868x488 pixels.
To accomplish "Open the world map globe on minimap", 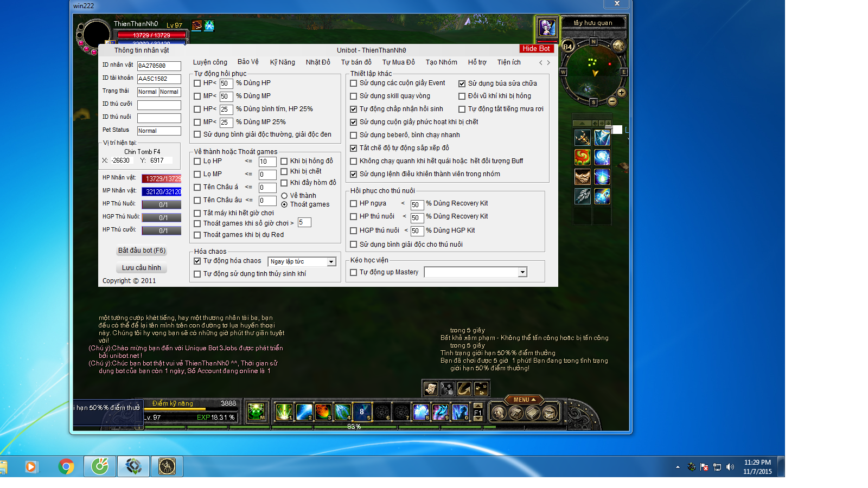I will coord(618,46).
